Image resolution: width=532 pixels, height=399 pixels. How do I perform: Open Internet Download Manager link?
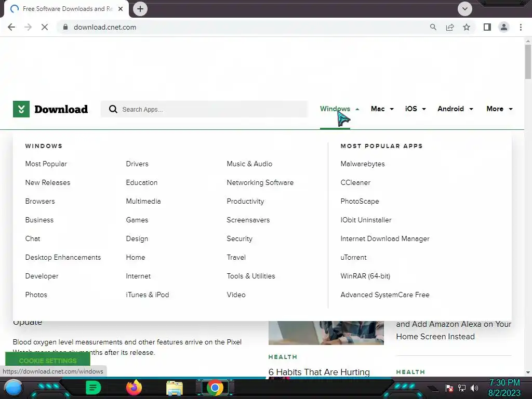(x=385, y=238)
